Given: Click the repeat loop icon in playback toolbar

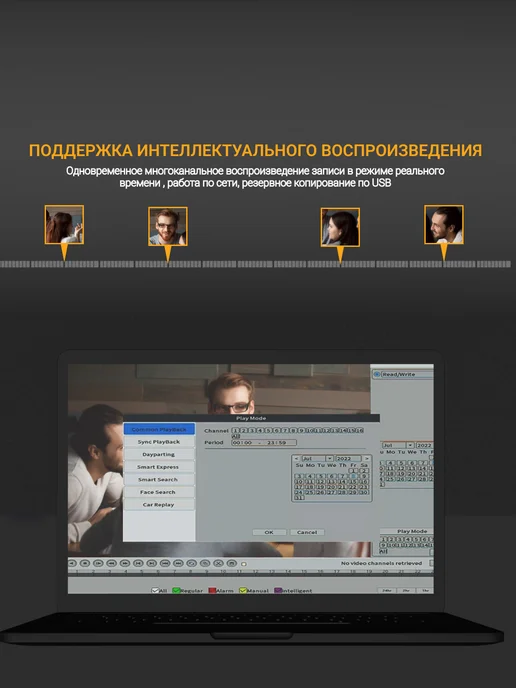Looking at the screenshot, I should point(192,563).
